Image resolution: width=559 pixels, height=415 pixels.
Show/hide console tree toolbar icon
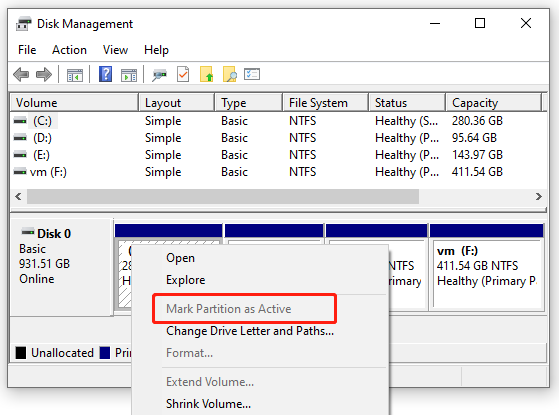click(75, 75)
